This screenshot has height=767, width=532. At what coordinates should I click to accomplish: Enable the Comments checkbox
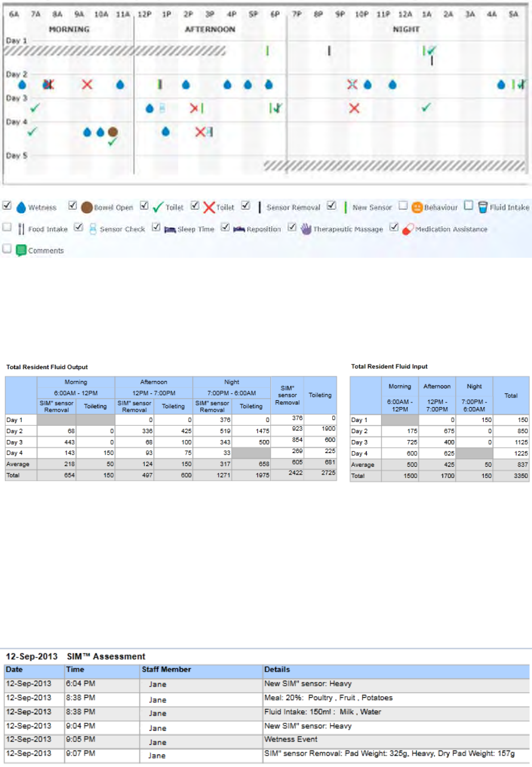[7, 249]
